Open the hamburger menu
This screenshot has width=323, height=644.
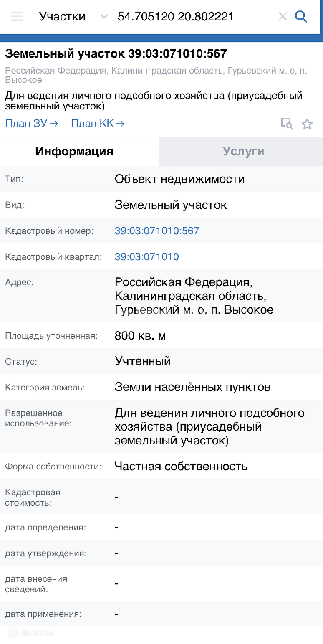click(x=17, y=17)
